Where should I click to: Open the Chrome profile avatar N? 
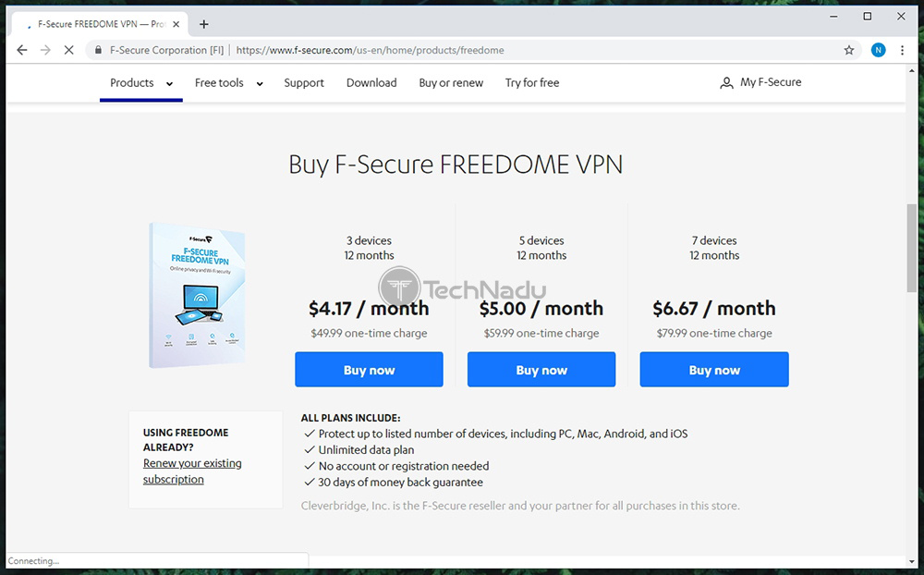pos(878,50)
